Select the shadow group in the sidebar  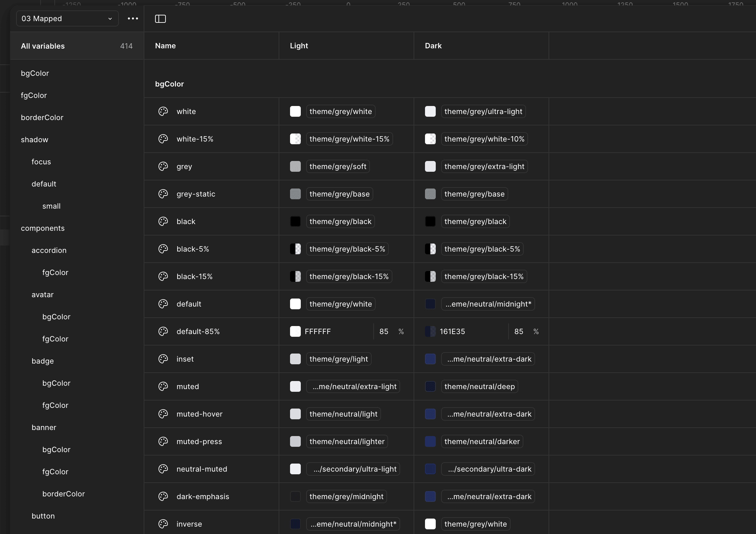pyautogui.click(x=35, y=140)
